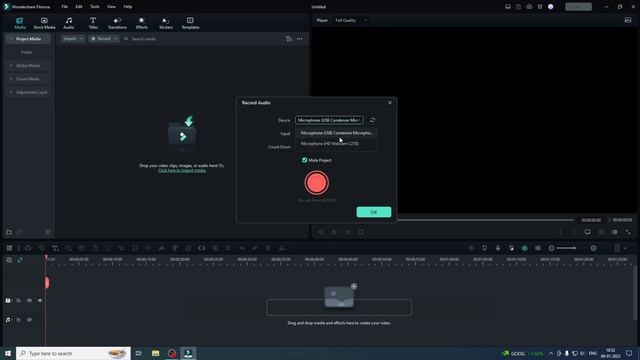Select the Titles tab
Screen dimensions: 640x360
[93, 23]
